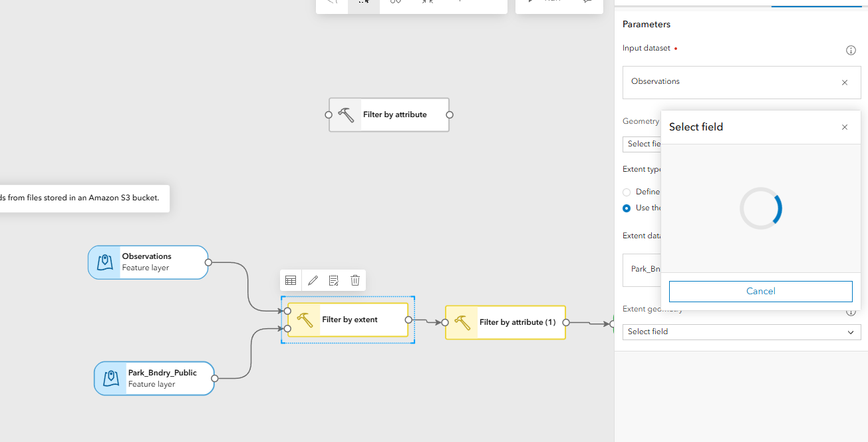Select the unconnected 'Filter by attribute' node label
The image size is (868, 442).
click(395, 114)
